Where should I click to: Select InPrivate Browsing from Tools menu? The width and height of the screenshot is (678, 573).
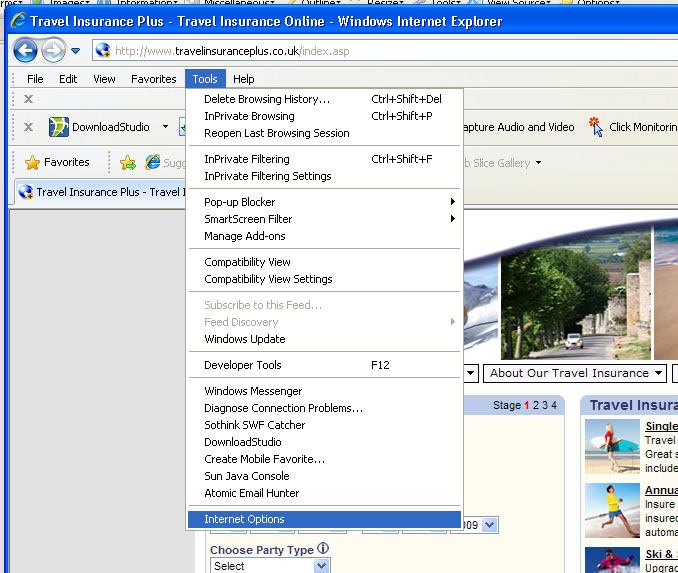(324, 116)
